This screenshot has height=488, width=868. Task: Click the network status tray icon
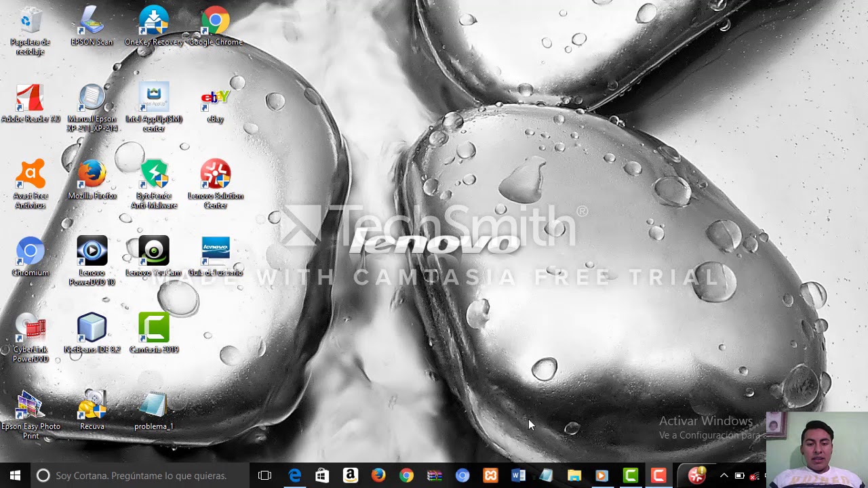tap(754, 475)
